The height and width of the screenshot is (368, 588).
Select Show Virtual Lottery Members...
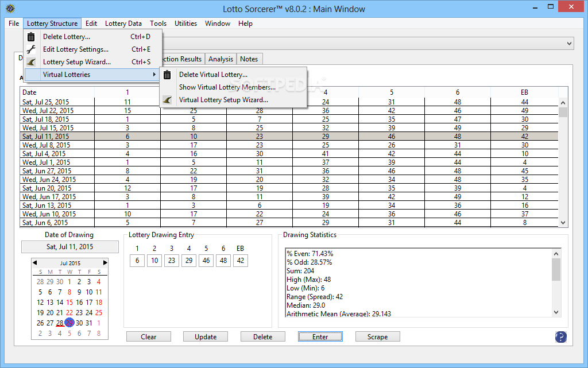(x=233, y=87)
